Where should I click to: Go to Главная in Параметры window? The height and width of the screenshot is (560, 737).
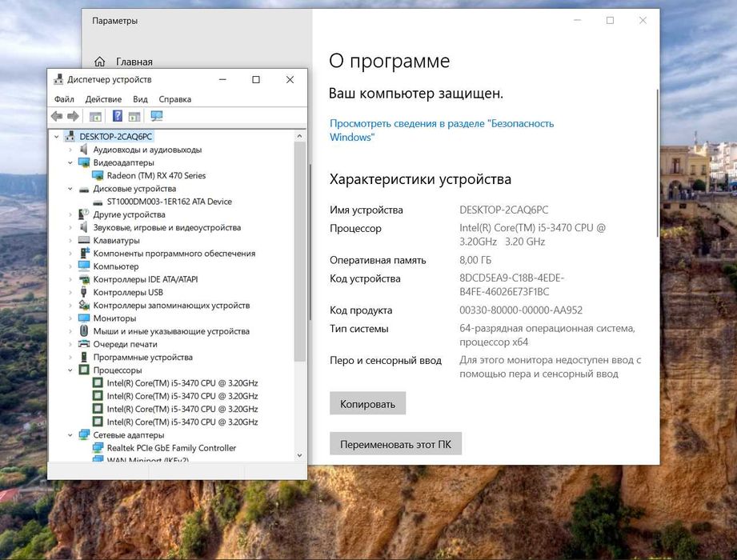pos(123,62)
